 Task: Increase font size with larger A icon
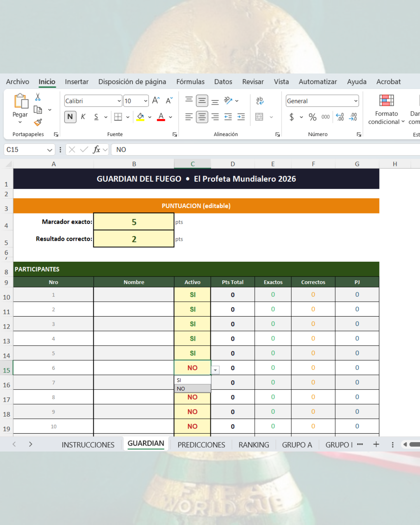[x=156, y=100]
